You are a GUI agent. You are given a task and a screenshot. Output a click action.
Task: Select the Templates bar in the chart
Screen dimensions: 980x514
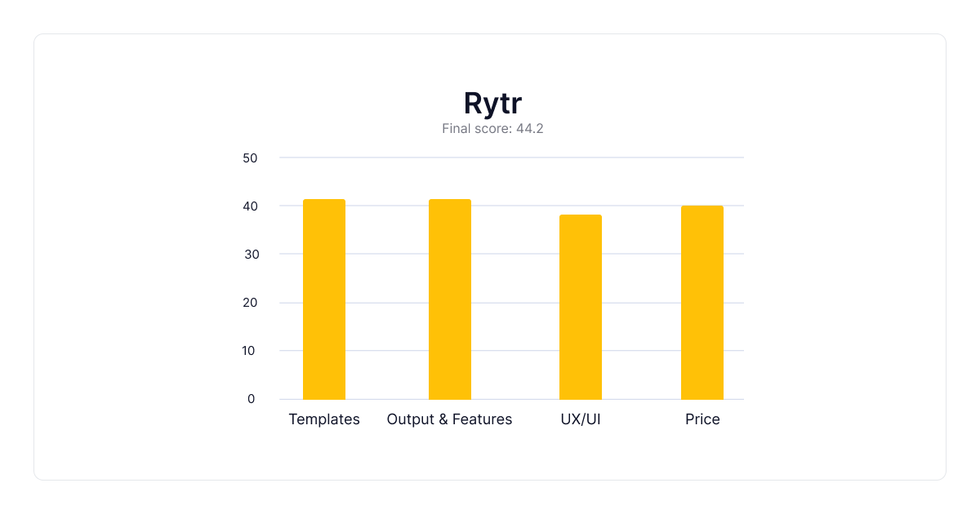[x=324, y=299]
